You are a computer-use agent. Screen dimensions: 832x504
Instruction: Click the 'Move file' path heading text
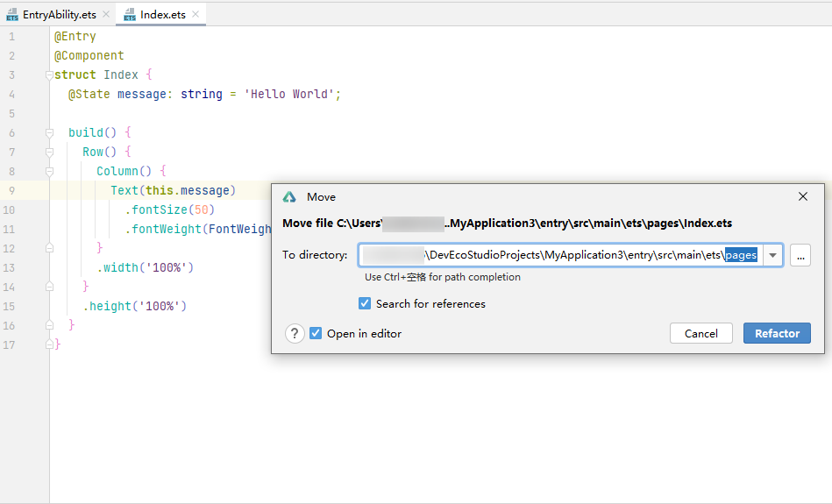tap(507, 224)
